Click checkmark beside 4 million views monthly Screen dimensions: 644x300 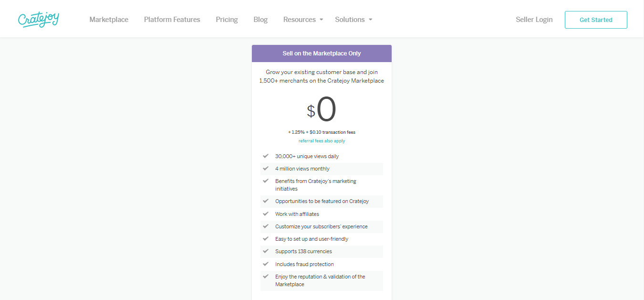point(266,168)
